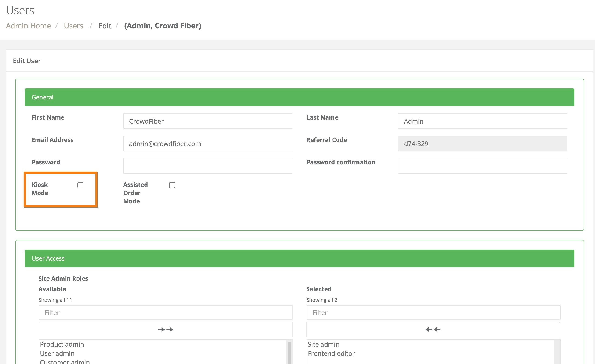Click the Referral Code field
This screenshot has width=595, height=364.
point(482,144)
